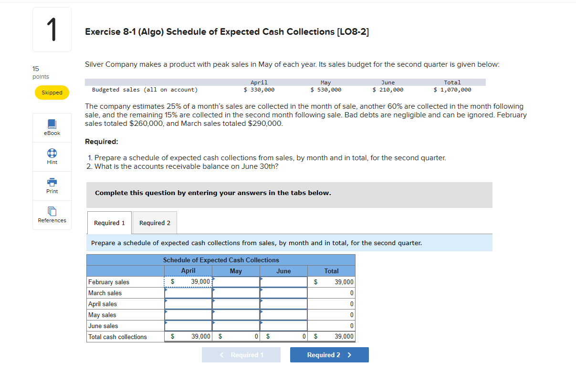Screen dimensions: 576x392
Task: Open the References panel
Action: (52, 215)
